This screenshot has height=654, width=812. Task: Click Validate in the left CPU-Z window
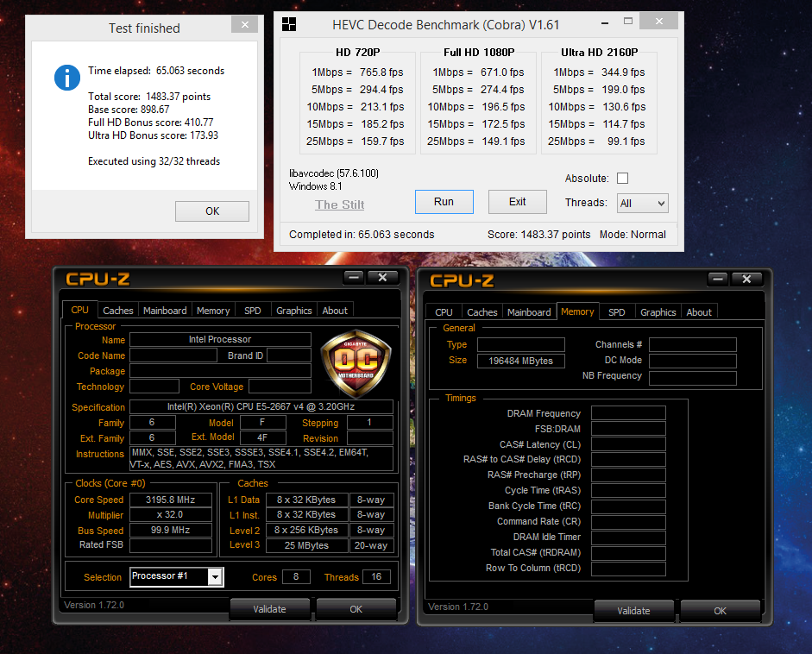click(269, 609)
